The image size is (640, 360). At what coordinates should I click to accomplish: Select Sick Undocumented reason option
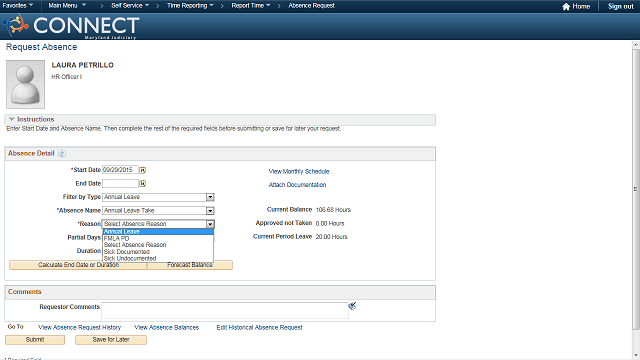(x=158, y=258)
